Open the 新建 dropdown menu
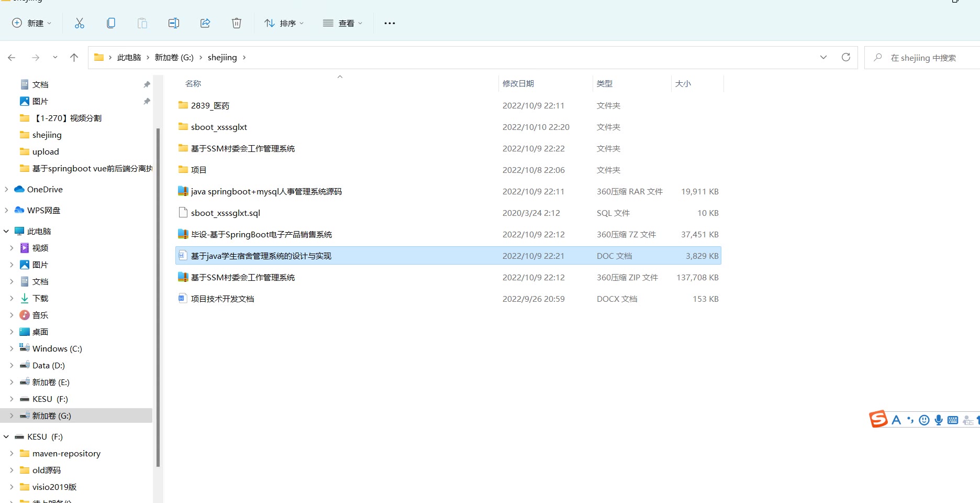This screenshot has height=503, width=980. tap(32, 23)
